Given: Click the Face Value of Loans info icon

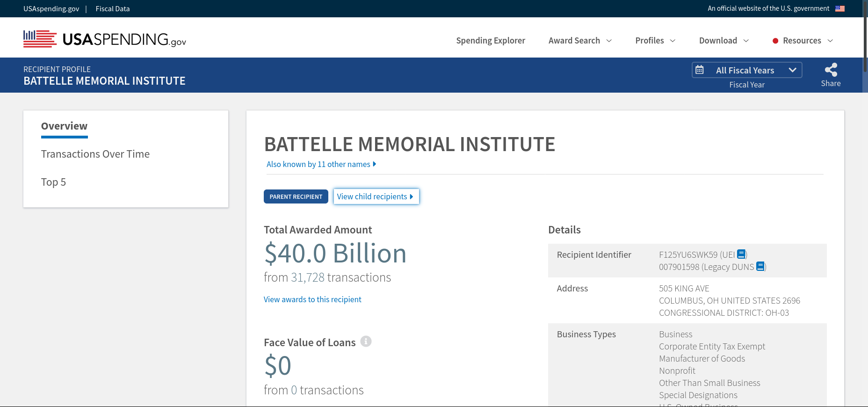Looking at the screenshot, I should click(x=366, y=342).
